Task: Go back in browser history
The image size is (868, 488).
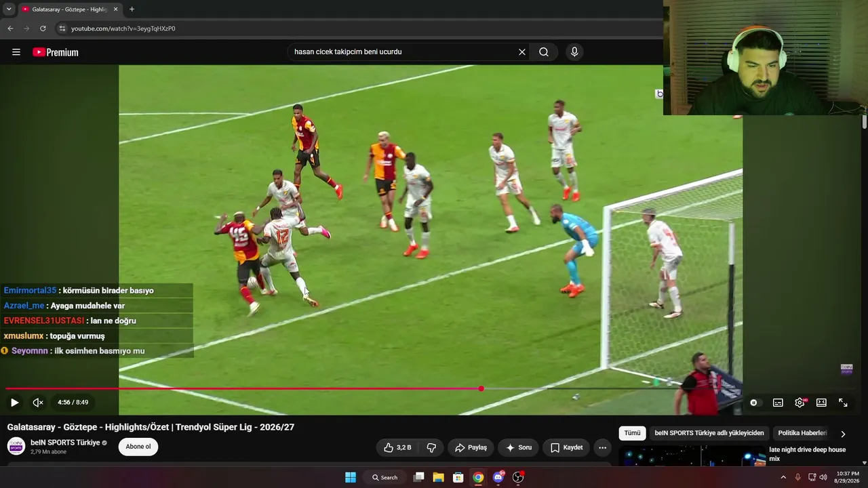Action: 10,28
